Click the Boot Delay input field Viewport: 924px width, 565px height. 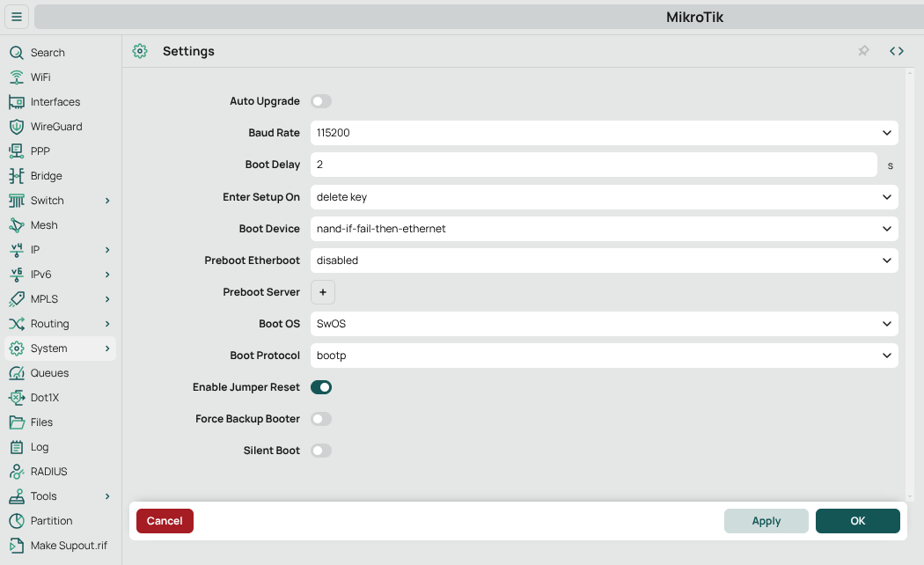593,165
